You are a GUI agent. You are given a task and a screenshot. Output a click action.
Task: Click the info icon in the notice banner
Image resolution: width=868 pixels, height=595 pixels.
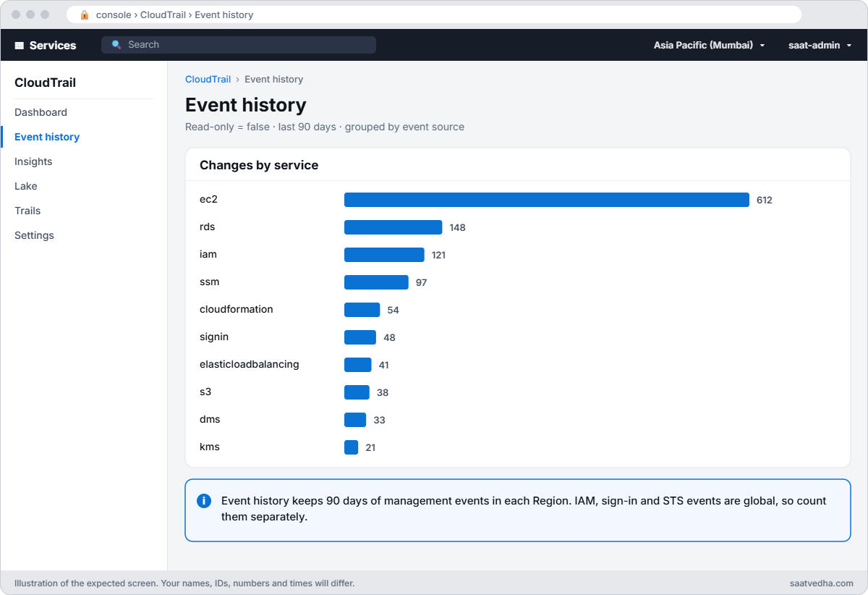[x=204, y=501]
